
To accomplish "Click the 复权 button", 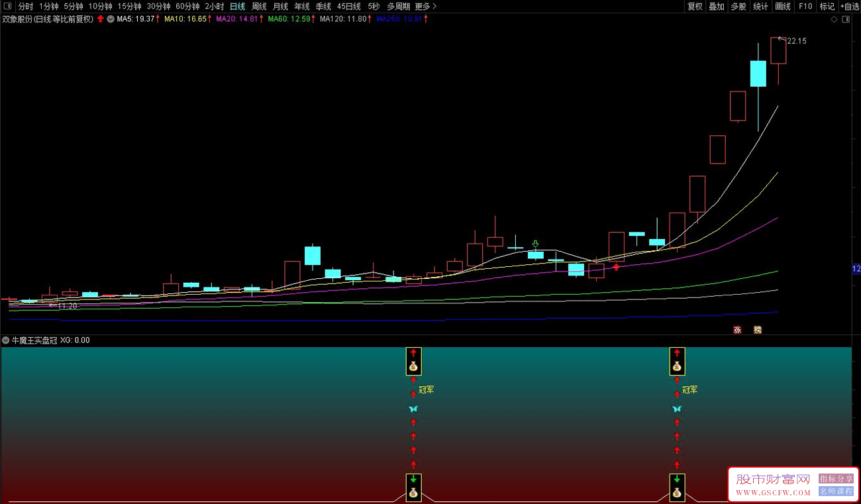I will click(x=695, y=6).
